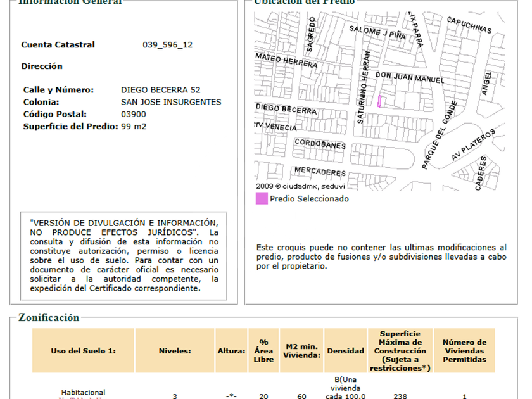The height and width of the screenshot is (399, 532).
Task: Click the Cuenta Catastral value 039_596_12
Action: click(x=167, y=45)
